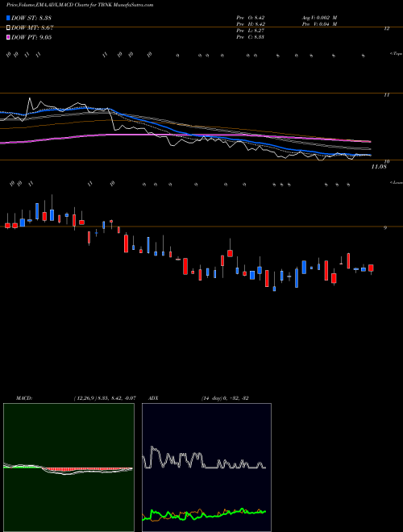Screen dimensions: 403x532
Task: Click the 'Pre L: 8.27' value
Action: point(251,31)
